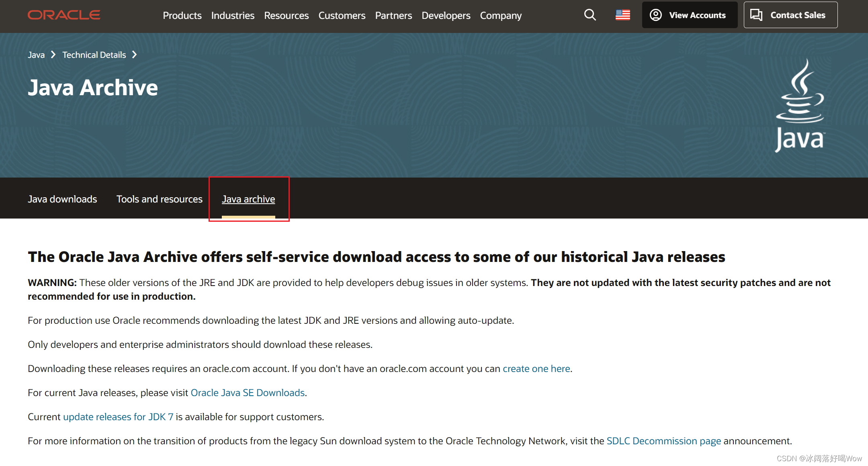Screen dimensions: 868x466
Task: Open the search magnifier icon
Action: [590, 15]
